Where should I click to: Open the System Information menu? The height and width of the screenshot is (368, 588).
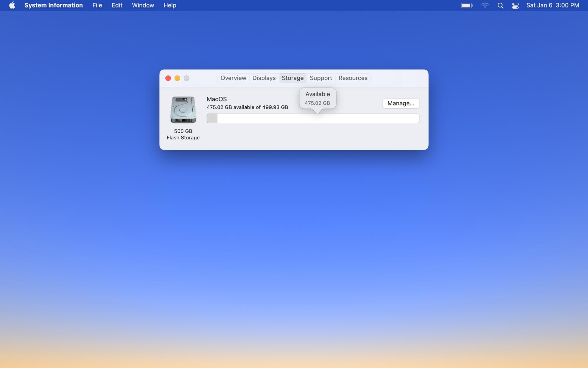click(x=53, y=5)
